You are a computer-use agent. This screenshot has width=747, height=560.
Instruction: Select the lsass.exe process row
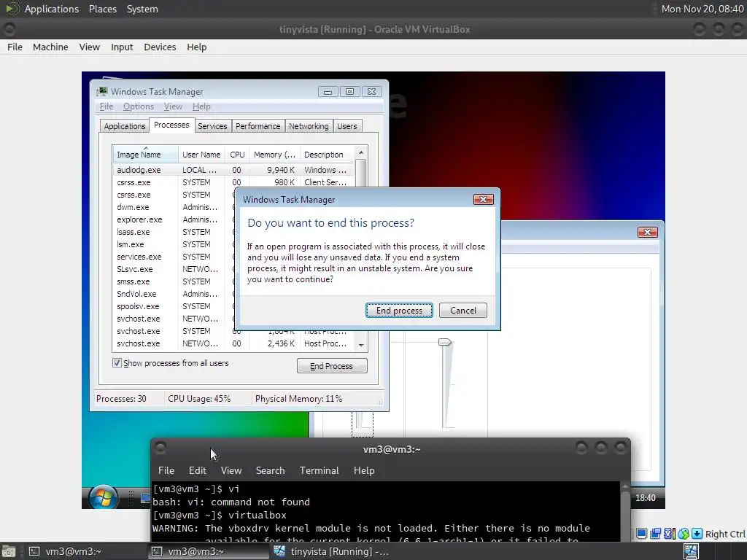(173, 232)
